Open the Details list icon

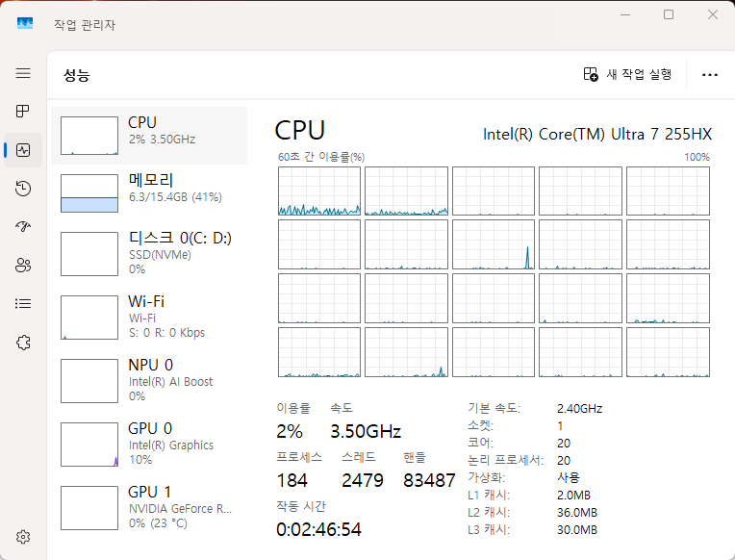point(23,304)
